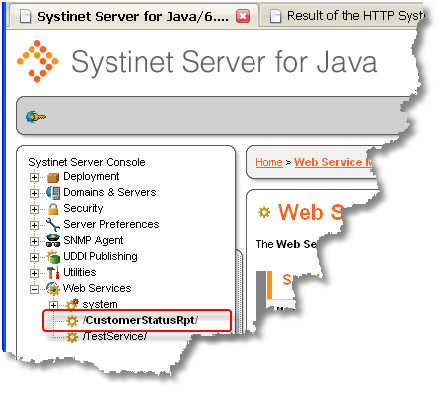
Task: Expand the Deployment tree node
Action: click(x=34, y=177)
